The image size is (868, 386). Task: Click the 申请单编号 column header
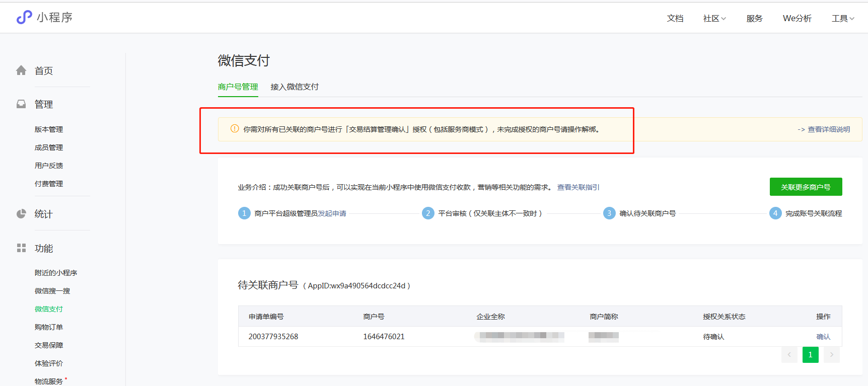[266, 317]
